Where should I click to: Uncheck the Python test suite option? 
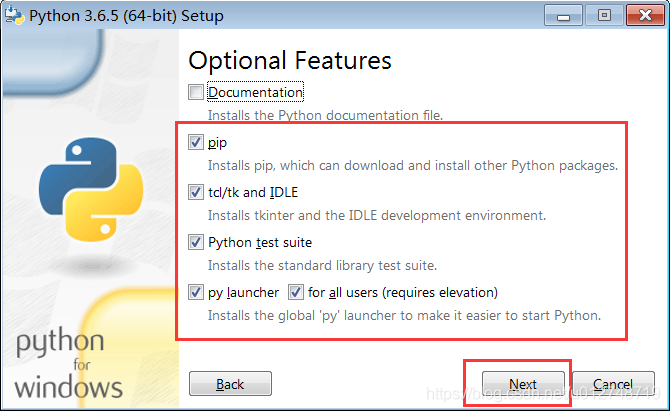196,242
